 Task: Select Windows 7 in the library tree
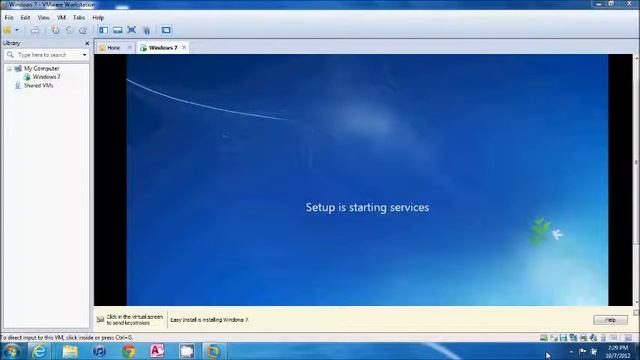coord(47,77)
